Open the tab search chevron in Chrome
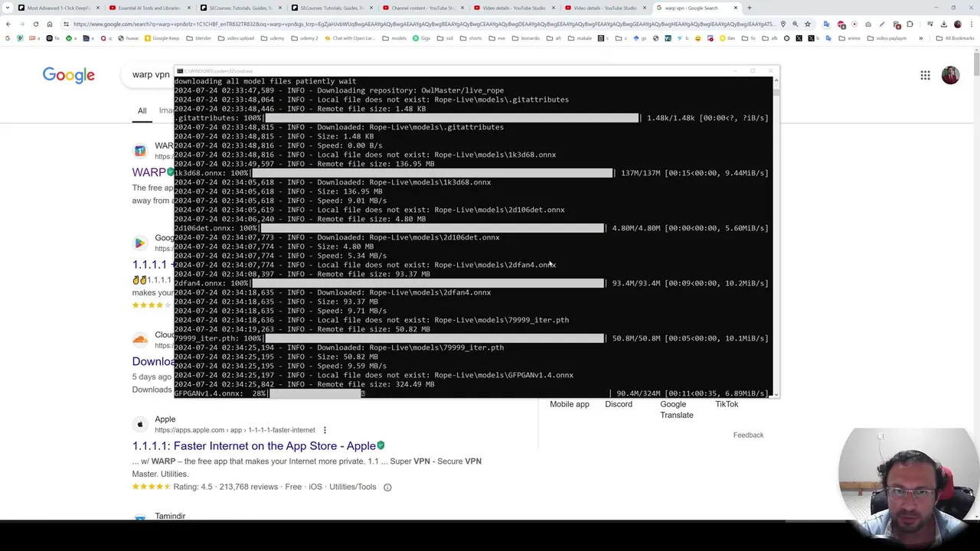980x551 pixels. (x=8, y=8)
